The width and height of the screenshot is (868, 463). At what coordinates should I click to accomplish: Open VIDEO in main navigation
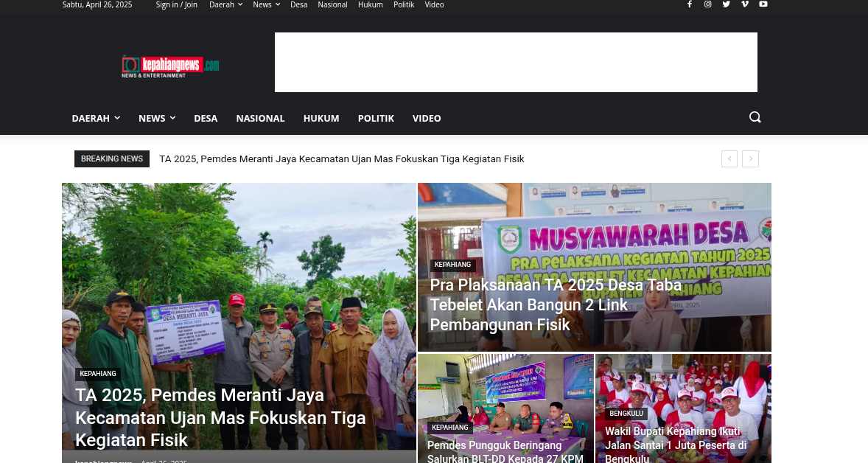point(427,118)
